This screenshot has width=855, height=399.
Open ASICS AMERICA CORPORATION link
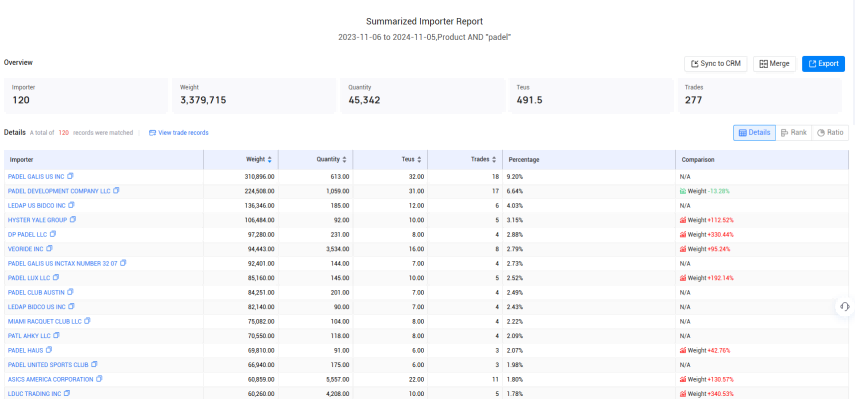[x=51, y=379]
